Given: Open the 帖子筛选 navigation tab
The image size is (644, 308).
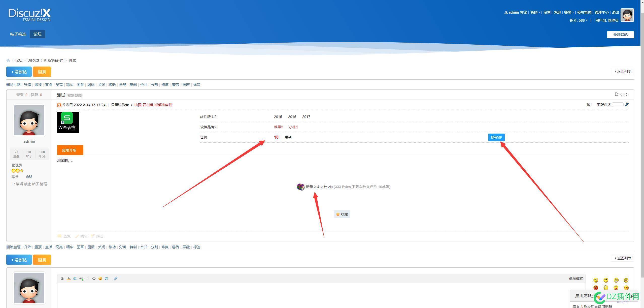Looking at the screenshot, I should 18,34.
